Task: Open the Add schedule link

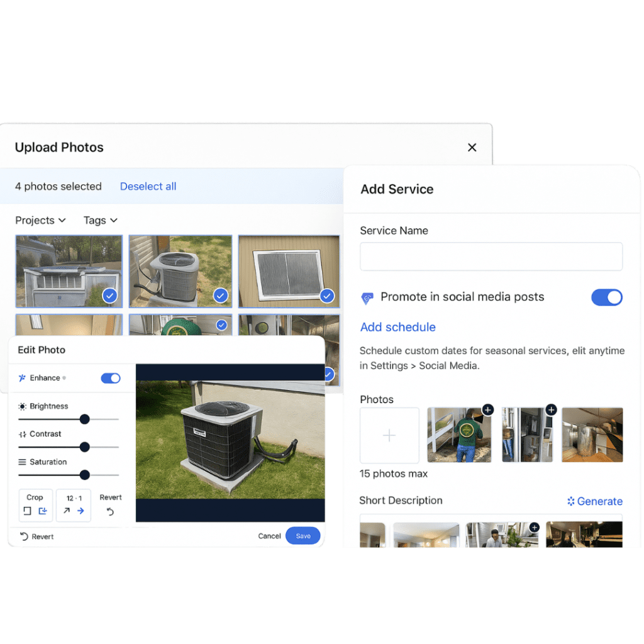Action: (397, 327)
